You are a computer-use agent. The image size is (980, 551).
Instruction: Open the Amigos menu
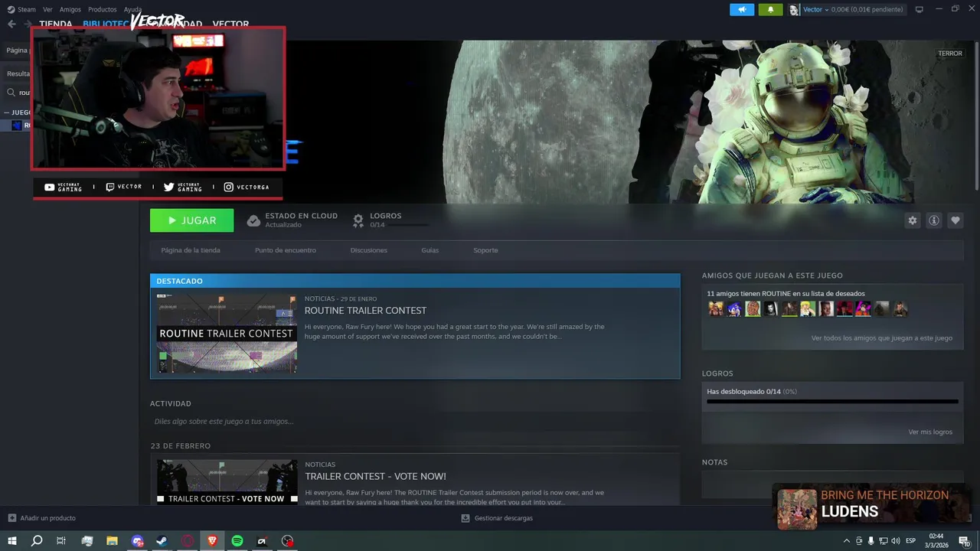70,9
